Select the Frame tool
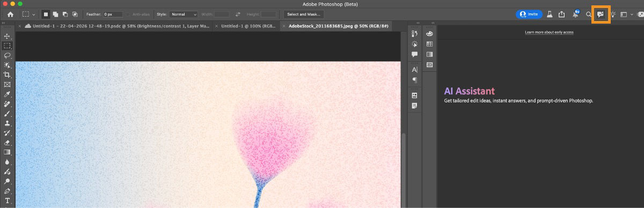The image size is (644, 208). point(8,84)
